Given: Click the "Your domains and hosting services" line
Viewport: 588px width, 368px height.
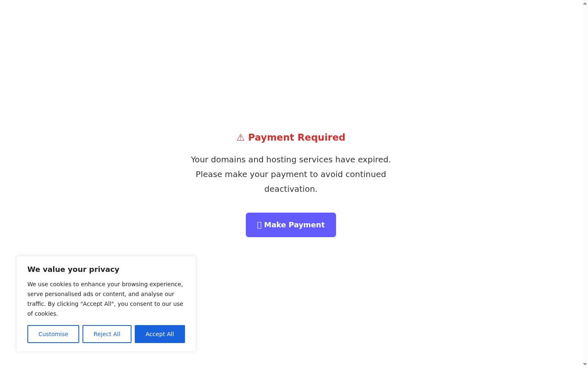Looking at the screenshot, I should coord(291,159).
